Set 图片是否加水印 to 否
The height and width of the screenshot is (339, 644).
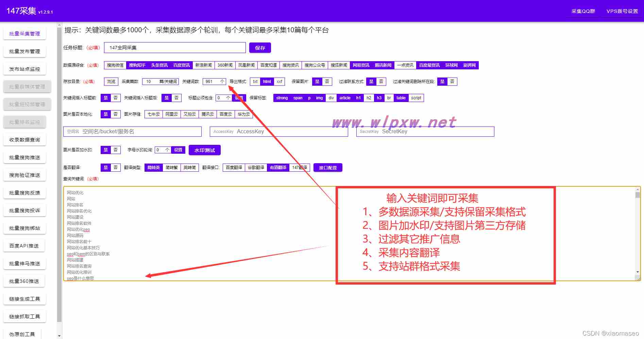pyautogui.click(x=115, y=150)
